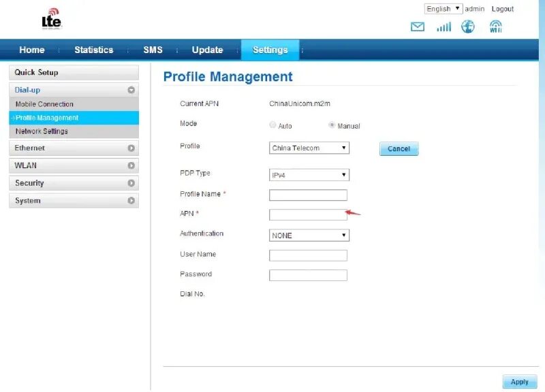Select Auto mode radio button
545x392 pixels.
point(273,125)
